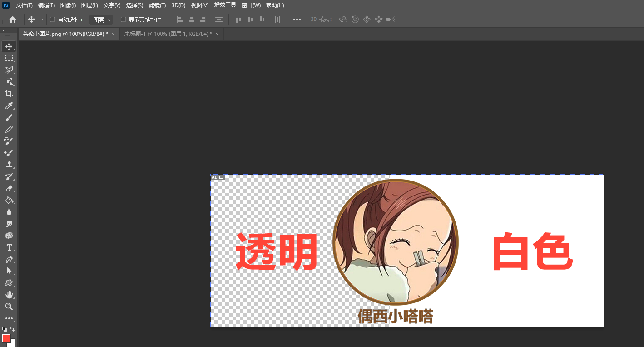644x347 pixels.
Task: Click the 3D pan camera icon
Action: (x=367, y=20)
